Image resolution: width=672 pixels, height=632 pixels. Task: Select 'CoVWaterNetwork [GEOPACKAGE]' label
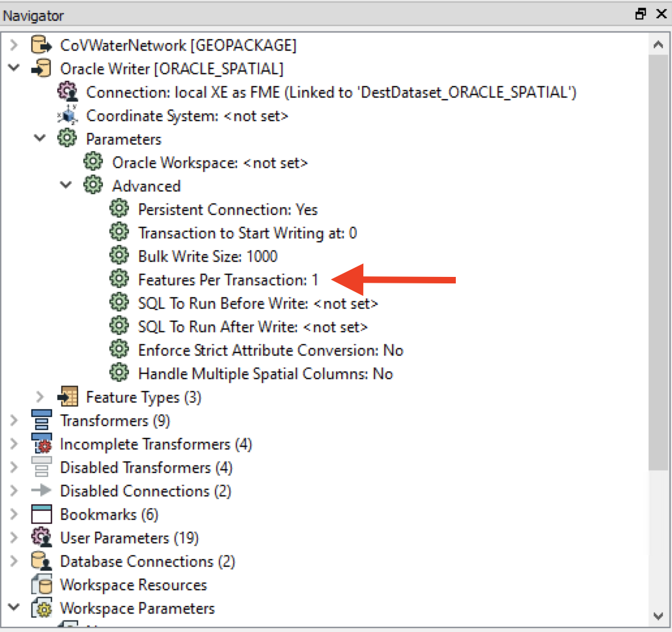178,46
